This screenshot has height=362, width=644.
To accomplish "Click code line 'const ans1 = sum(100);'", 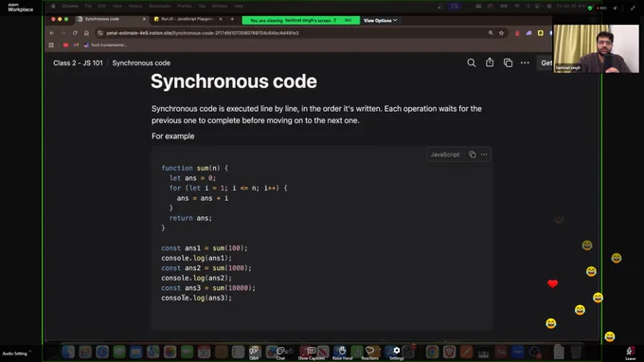I will (x=205, y=248).
